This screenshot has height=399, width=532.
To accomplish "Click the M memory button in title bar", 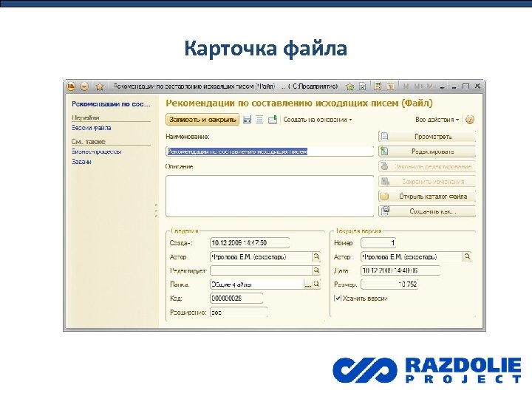I will [406, 86].
